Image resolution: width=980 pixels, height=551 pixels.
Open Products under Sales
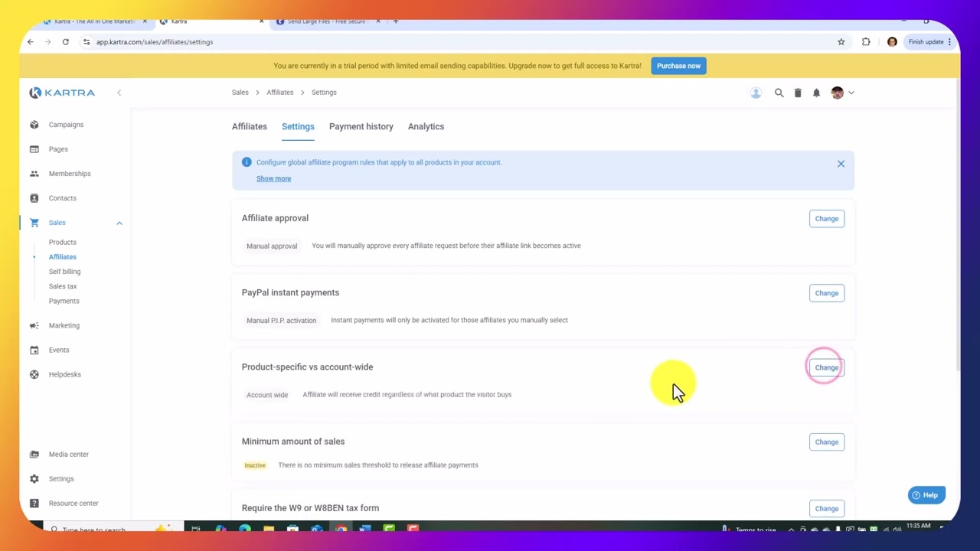63,243
